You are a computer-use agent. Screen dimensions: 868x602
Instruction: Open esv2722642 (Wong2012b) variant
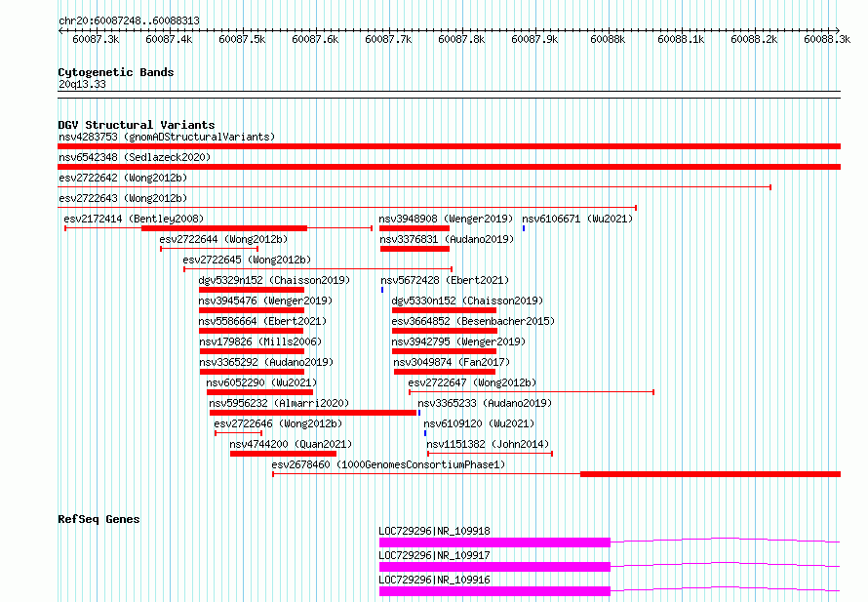[x=123, y=178]
